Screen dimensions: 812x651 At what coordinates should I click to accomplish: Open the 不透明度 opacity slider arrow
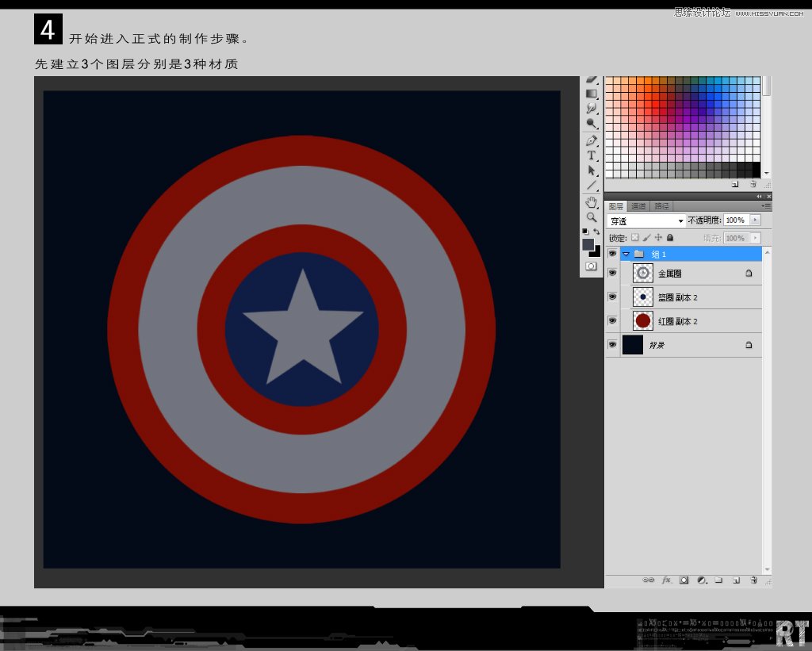755,220
